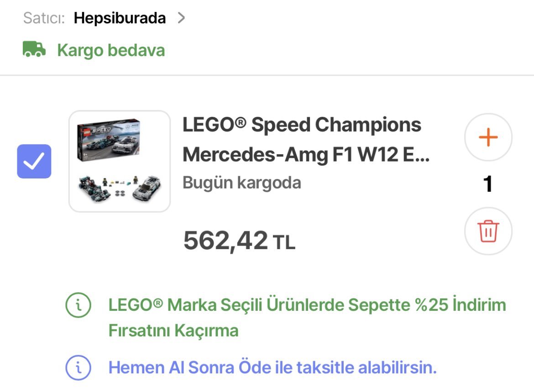Screen dimensions: 534x392
Task: Increase quantity with the plus button
Action: coord(488,137)
